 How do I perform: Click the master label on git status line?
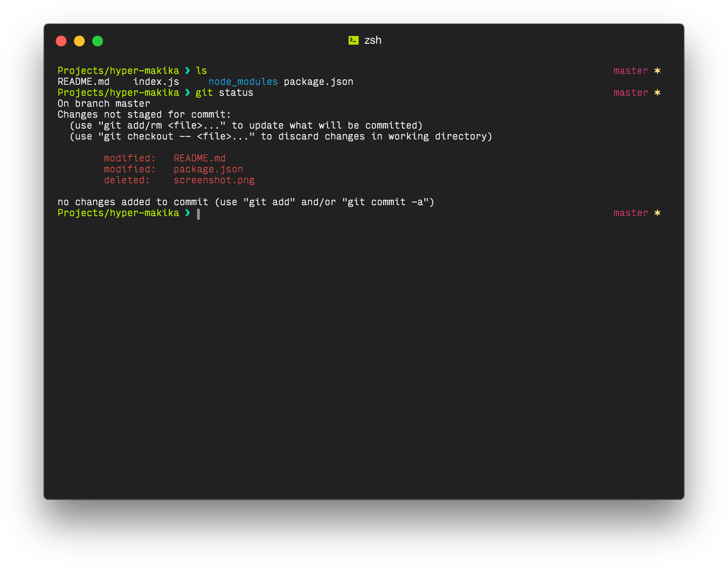pyautogui.click(x=630, y=93)
